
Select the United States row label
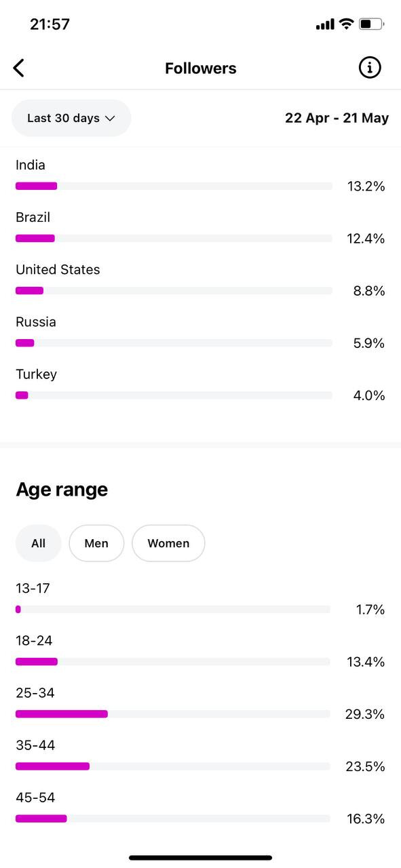[58, 270]
